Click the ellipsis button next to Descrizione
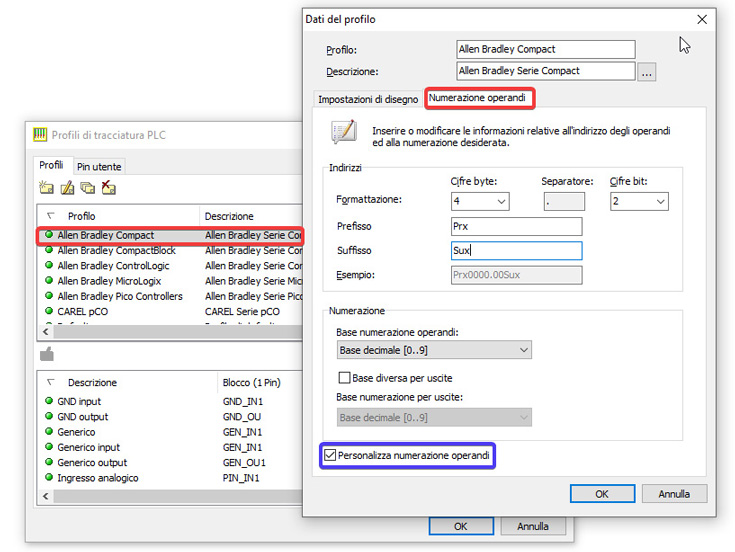 [x=646, y=72]
